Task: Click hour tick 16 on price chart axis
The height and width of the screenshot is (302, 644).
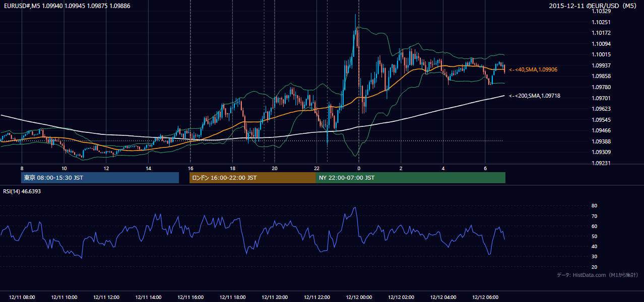Action: [190, 168]
